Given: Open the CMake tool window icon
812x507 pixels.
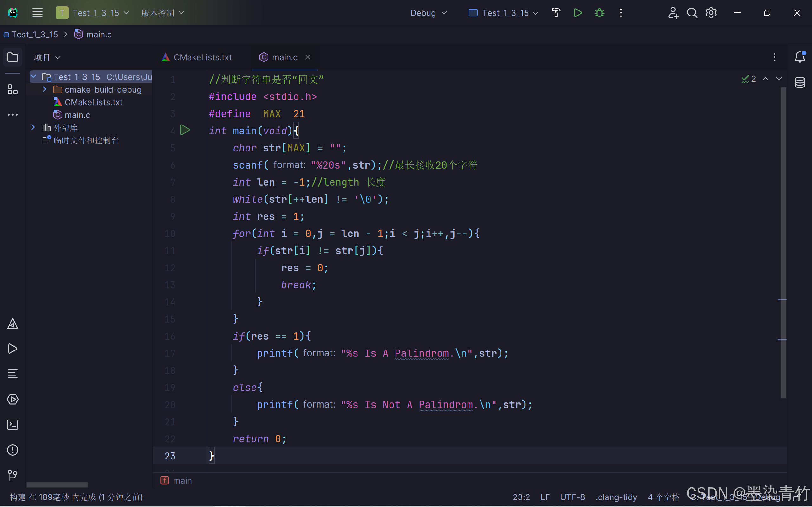Looking at the screenshot, I should pyautogui.click(x=12, y=324).
